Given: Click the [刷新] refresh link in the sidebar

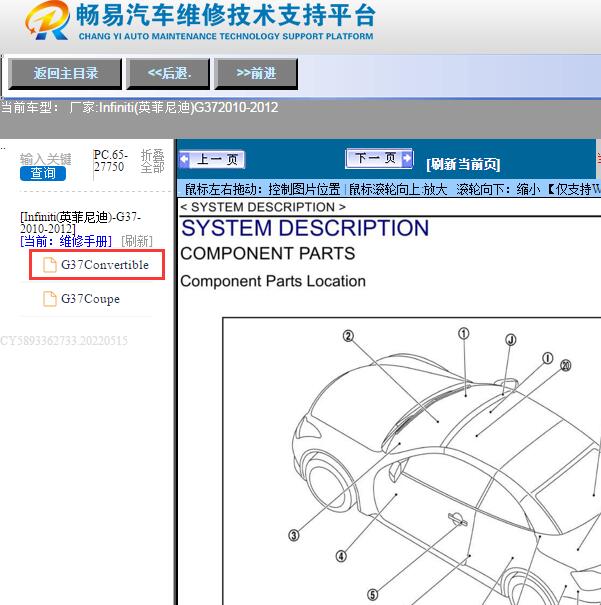Looking at the screenshot, I should [137, 242].
